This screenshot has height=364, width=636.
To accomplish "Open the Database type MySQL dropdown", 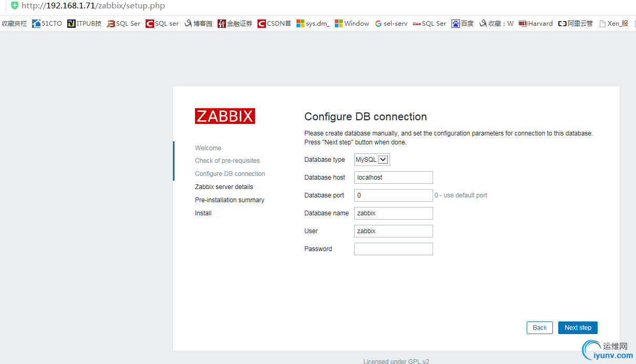I will tap(372, 160).
